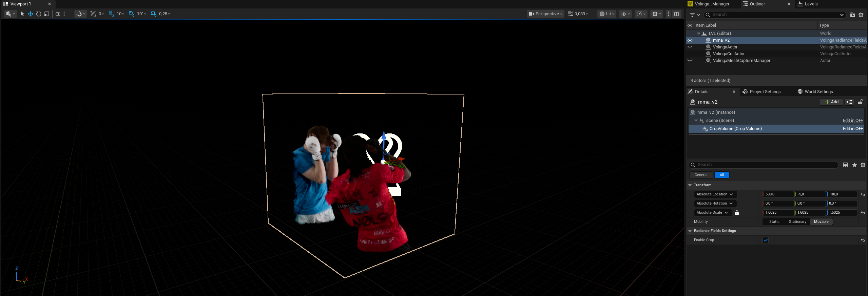
Task: Activate the Select (arrow) tool in viewport toolbar
Action: coord(22,14)
